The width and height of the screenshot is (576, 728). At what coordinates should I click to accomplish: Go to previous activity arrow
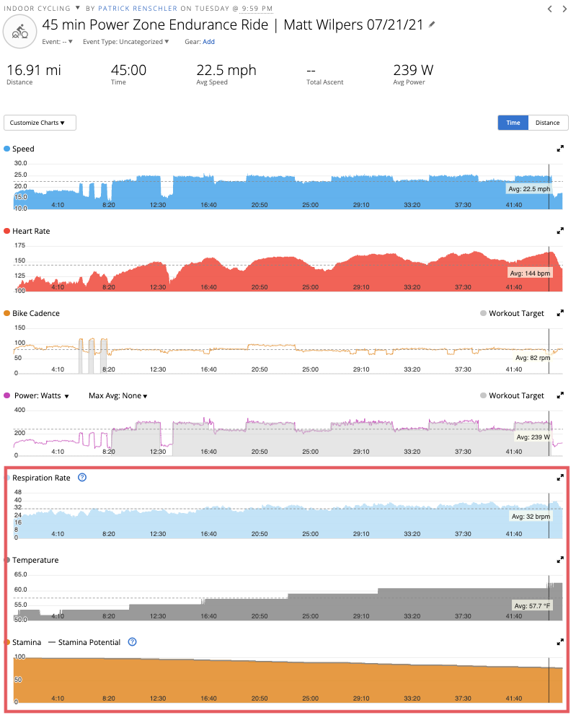[549, 9]
